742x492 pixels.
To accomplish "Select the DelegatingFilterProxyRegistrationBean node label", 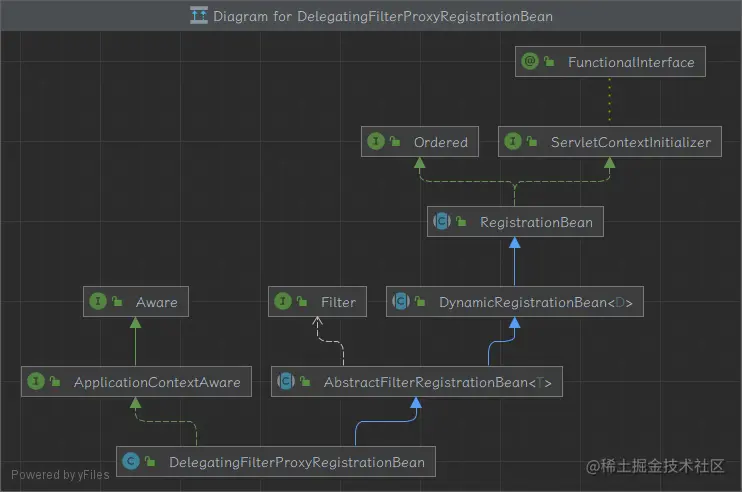I will tap(297, 462).
